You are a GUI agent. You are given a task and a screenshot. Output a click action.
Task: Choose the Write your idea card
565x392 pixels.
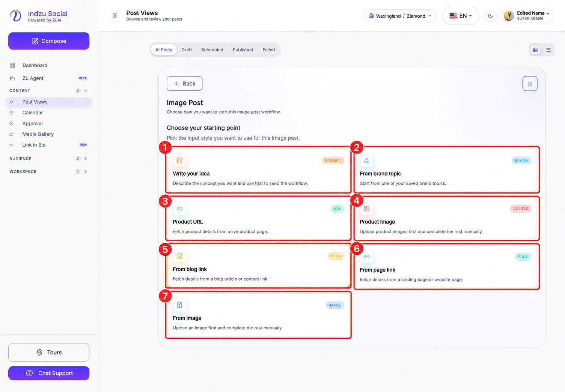click(258, 170)
